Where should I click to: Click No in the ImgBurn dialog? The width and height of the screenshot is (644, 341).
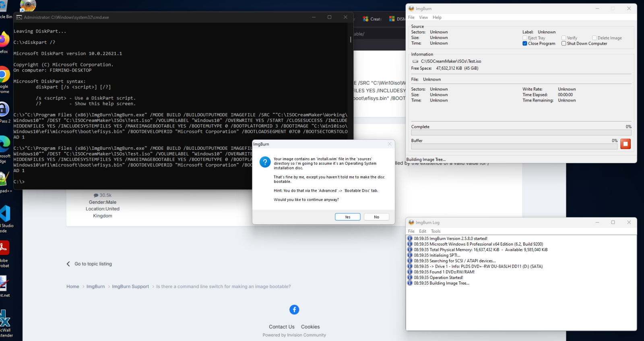[x=376, y=217]
